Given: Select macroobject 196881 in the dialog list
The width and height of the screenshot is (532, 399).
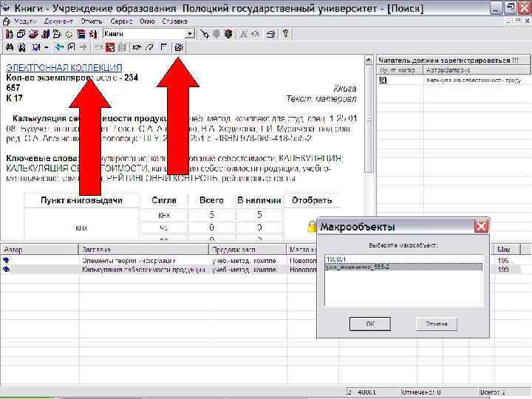Looking at the screenshot, I should point(403,259).
